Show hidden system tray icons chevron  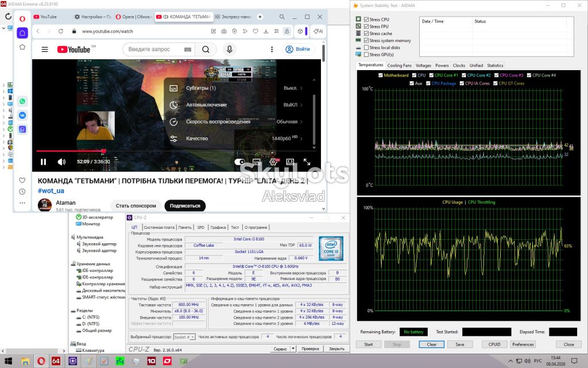click(x=510, y=361)
